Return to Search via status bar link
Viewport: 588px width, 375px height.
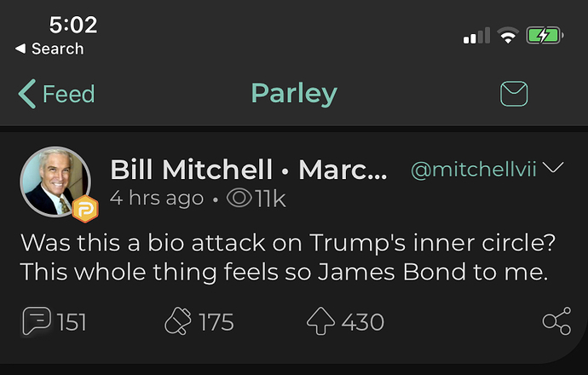pos(49,49)
